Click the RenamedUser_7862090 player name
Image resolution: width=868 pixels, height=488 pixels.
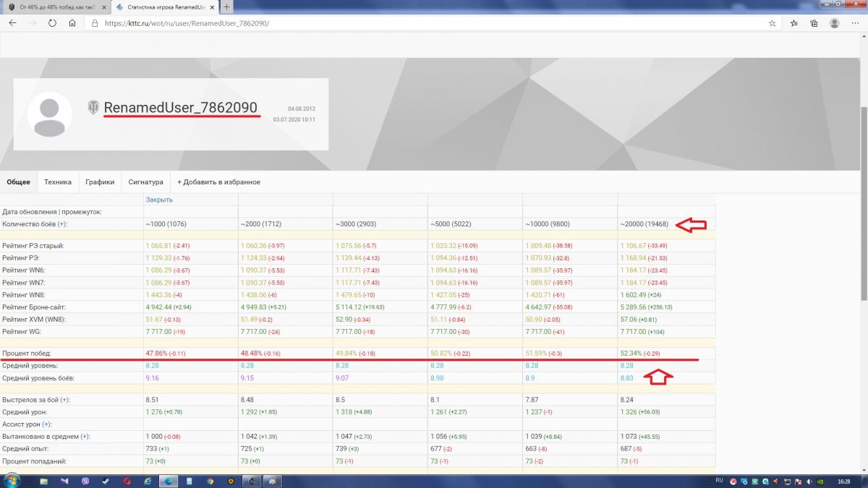click(180, 108)
